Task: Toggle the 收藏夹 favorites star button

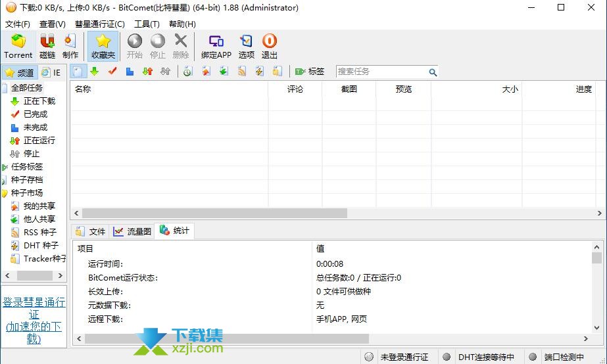Action: coord(103,47)
